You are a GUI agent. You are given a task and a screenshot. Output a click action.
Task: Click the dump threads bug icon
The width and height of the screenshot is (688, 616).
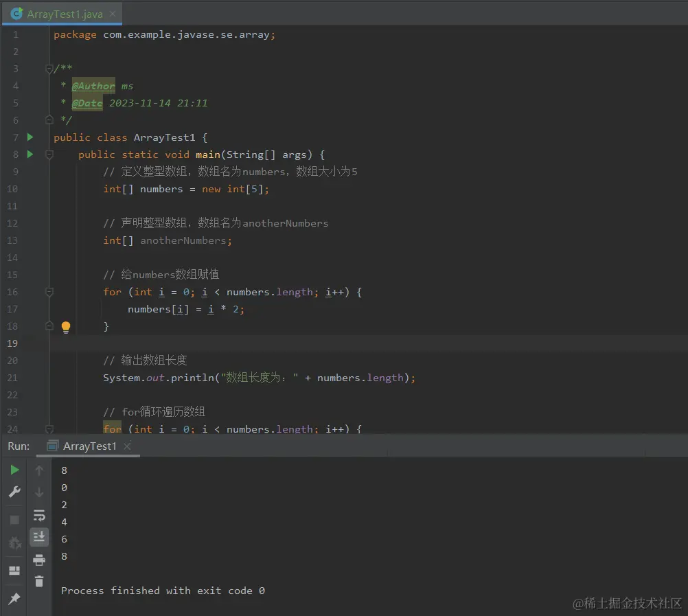pyautogui.click(x=15, y=543)
